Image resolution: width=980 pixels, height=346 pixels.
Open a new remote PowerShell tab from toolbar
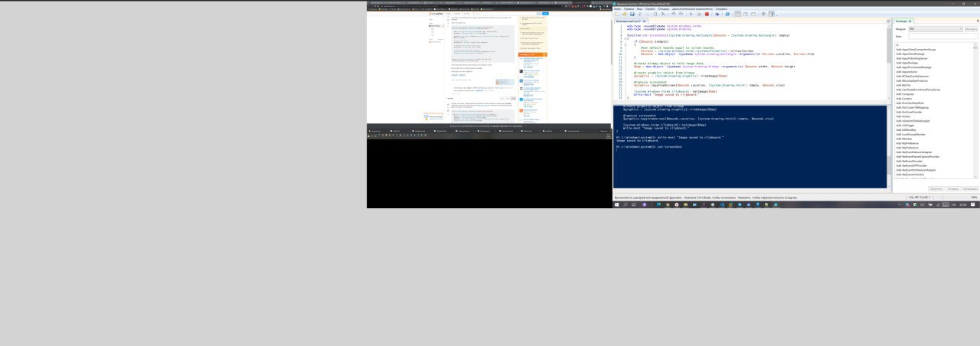[717, 14]
